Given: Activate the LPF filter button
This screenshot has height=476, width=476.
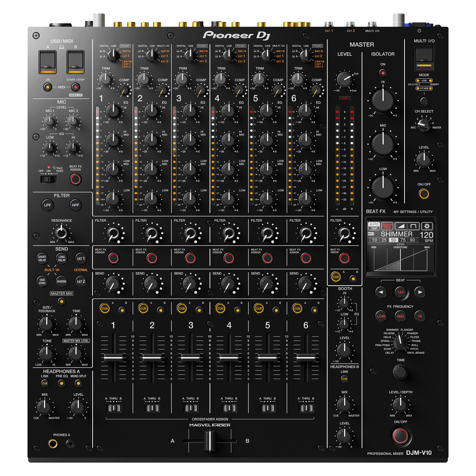Looking at the screenshot, I should coord(48,205).
